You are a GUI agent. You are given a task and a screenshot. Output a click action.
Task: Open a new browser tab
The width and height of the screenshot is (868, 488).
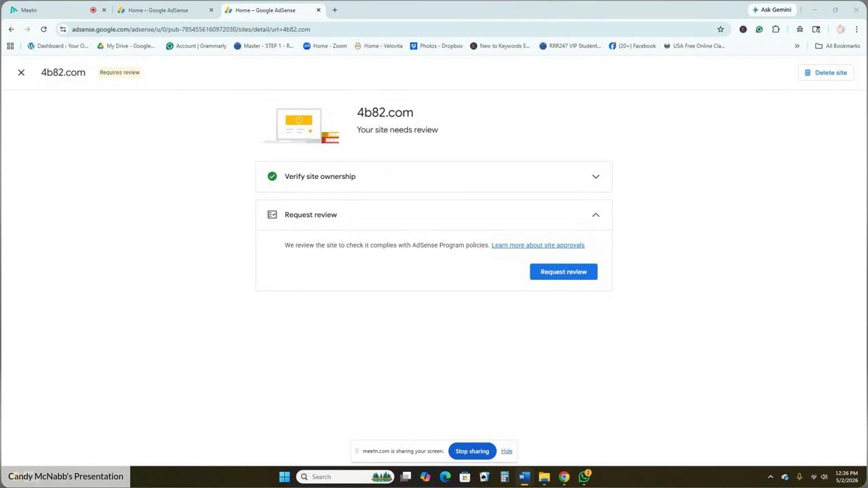coord(334,10)
